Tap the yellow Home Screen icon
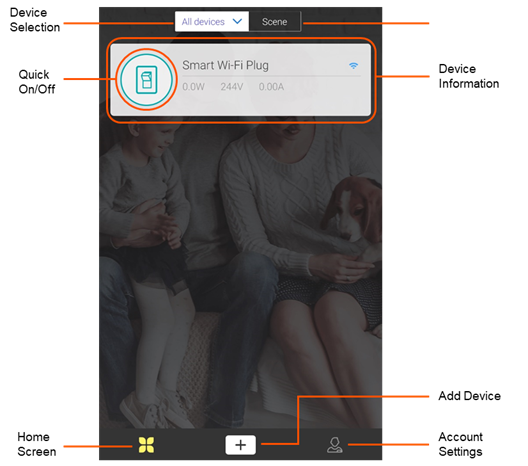Image resolution: width=528 pixels, height=466 pixels. [x=146, y=445]
